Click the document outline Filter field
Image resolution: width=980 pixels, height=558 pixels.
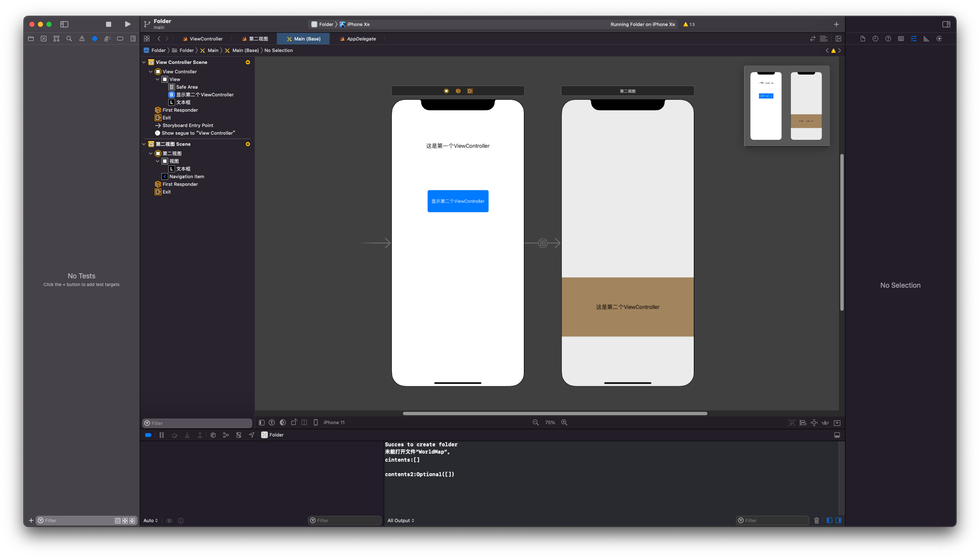coord(197,423)
